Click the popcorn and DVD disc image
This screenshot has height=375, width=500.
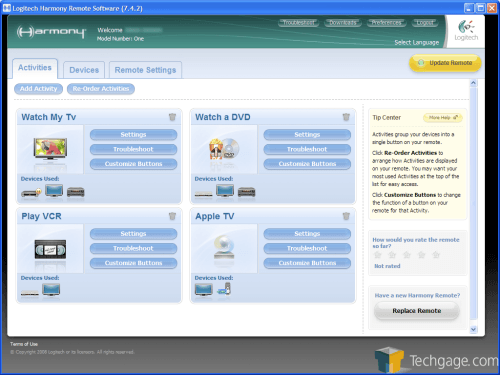tap(224, 149)
